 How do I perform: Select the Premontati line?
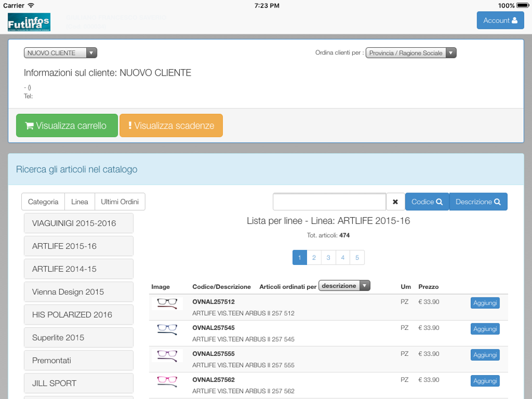pos(78,360)
